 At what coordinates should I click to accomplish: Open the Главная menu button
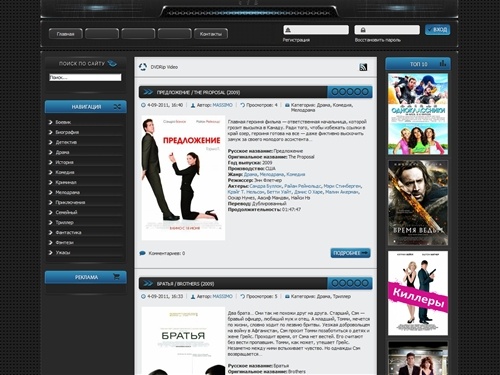click(65, 34)
